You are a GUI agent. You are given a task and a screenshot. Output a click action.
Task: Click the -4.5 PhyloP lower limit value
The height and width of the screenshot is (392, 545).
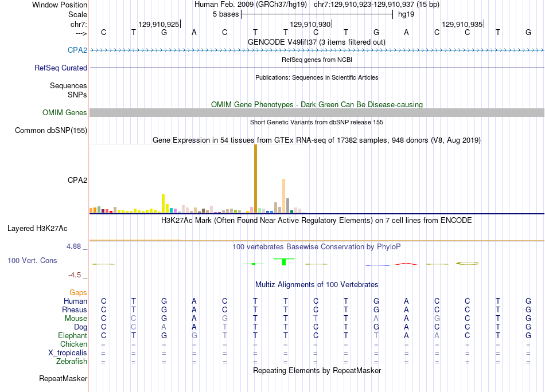click(75, 275)
